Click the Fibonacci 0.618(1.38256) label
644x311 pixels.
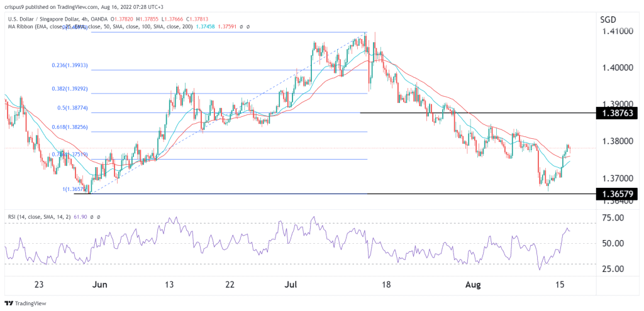pyautogui.click(x=69, y=127)
